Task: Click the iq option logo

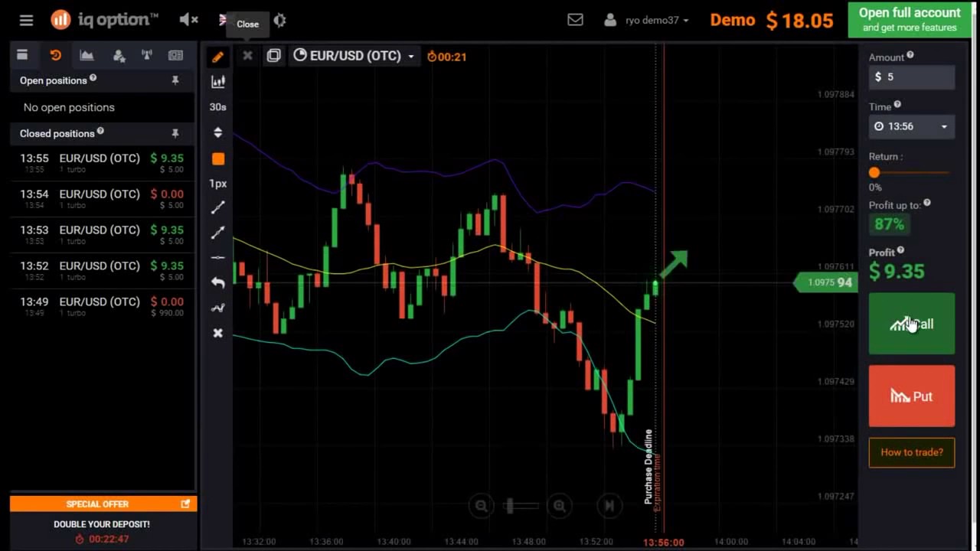Action: pyautogui.click(x=105, y=20)
